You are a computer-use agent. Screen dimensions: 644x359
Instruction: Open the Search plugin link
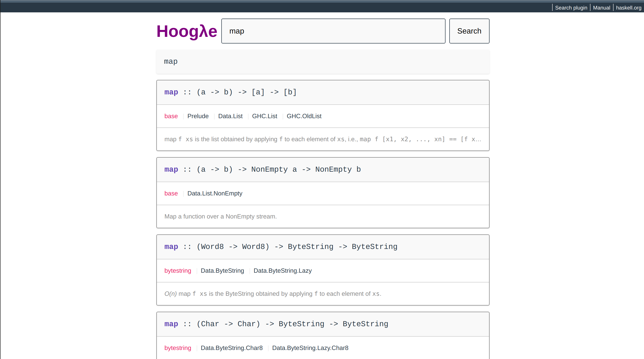pyautogui.click(x=571, y=8)
